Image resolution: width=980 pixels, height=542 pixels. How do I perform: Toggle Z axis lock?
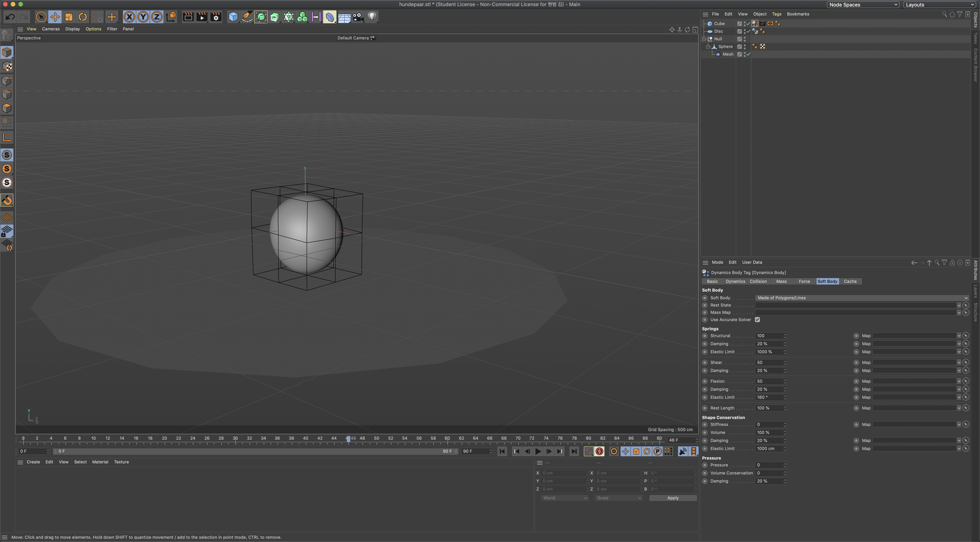point(157,17)
